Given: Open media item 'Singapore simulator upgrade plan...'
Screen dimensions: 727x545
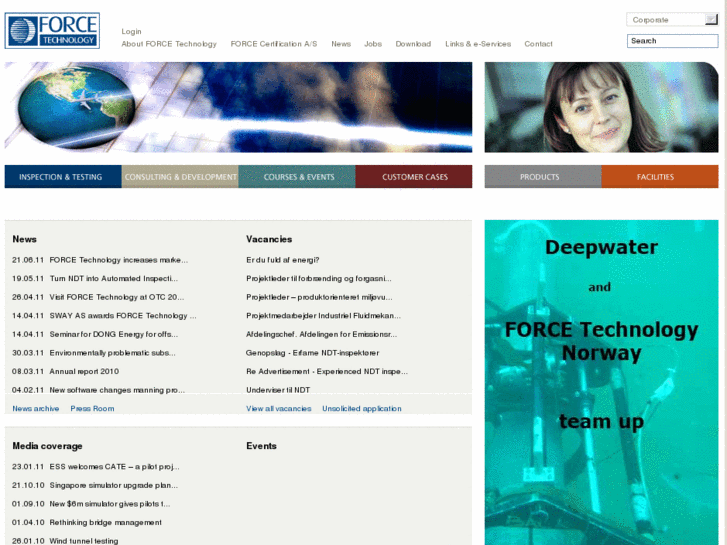Looking at the screenshot, I should (x=114, y=485).
